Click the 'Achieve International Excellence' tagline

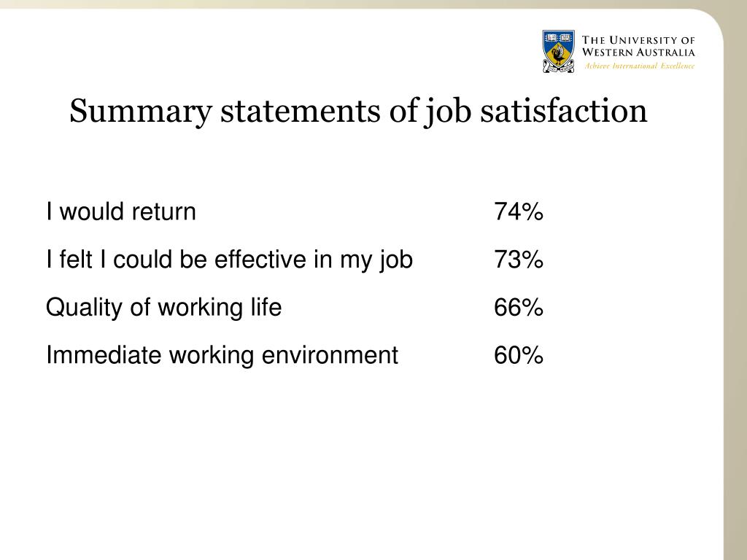(639, 66)
